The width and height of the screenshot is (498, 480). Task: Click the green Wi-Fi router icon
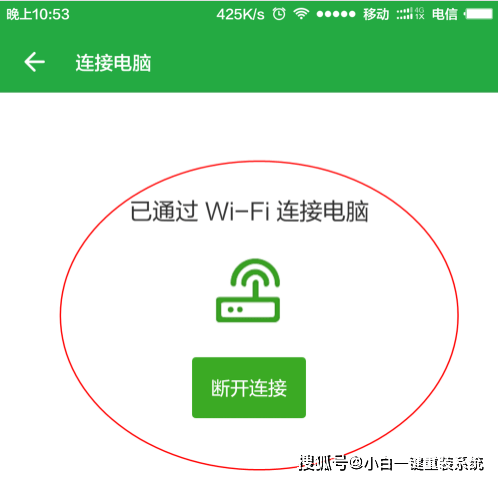(248, 291)
